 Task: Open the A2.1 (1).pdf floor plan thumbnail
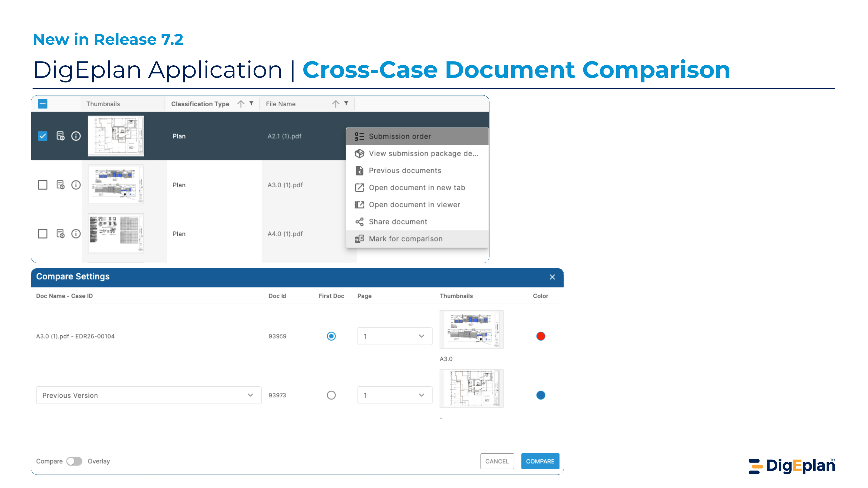pyautogui.click(x=116, y=136)
